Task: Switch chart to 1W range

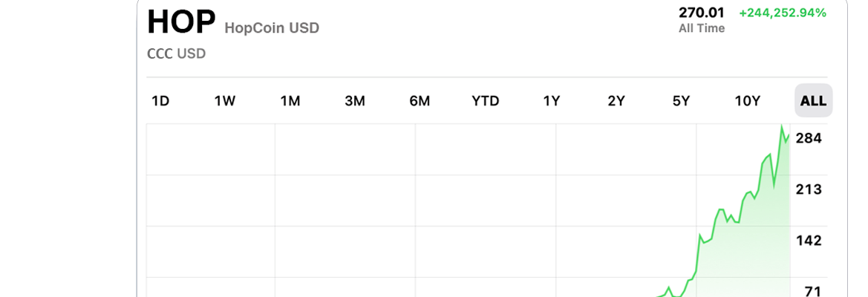Action: [x=225, y=101]
